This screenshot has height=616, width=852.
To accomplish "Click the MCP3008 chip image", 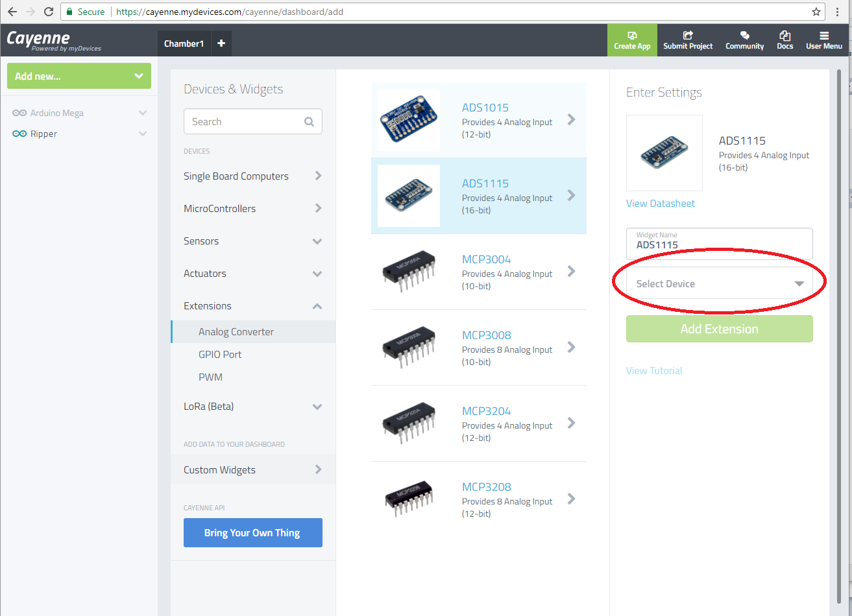I will tap(409, 347).
